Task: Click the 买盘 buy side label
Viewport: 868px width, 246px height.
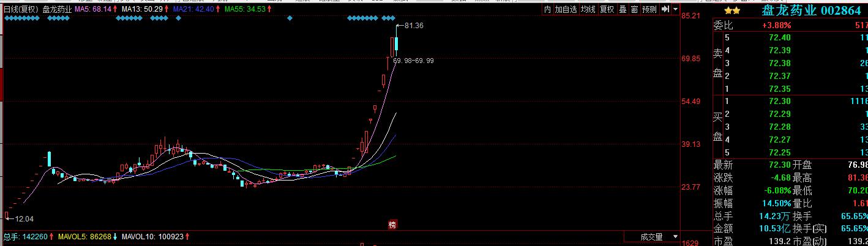Action: pos(718,127)
